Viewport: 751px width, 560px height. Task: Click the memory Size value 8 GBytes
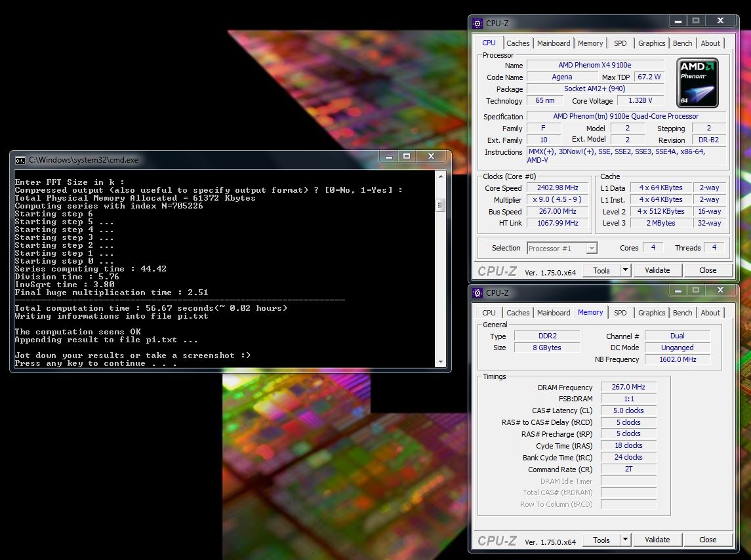547,348
